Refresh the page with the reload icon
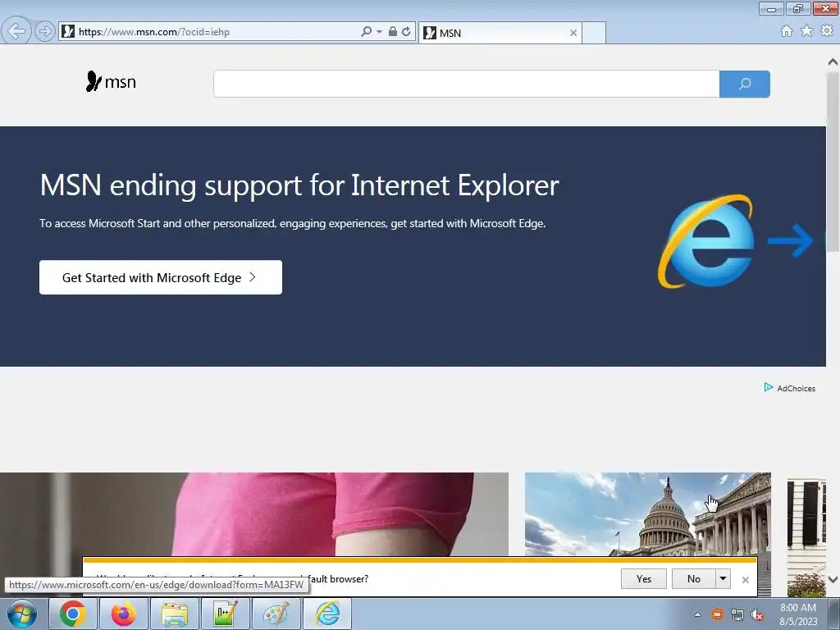 406,32
